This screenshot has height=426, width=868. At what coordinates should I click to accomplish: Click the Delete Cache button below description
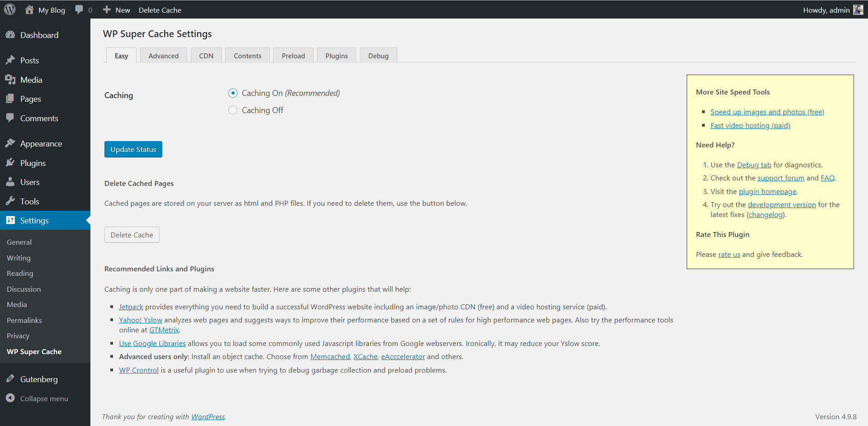click(132, 235)
